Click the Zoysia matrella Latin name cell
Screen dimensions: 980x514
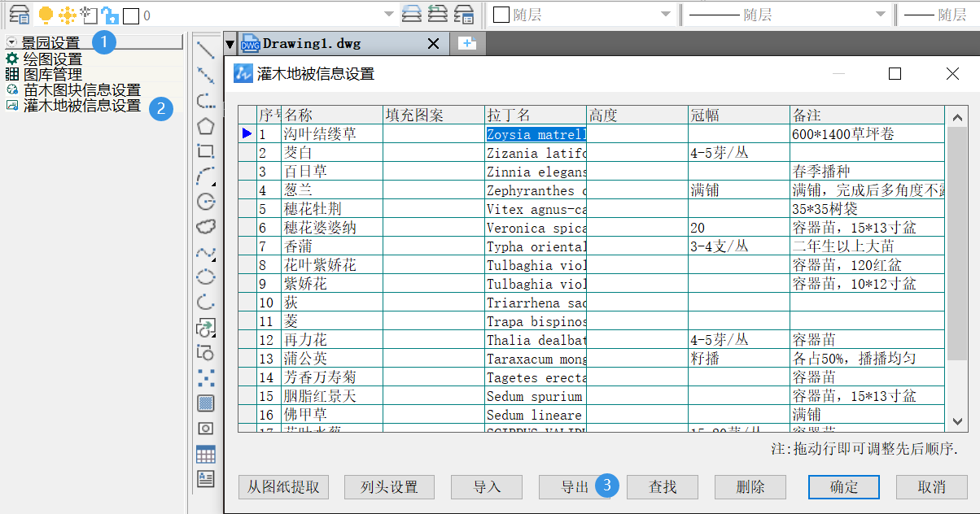point(536,134)
